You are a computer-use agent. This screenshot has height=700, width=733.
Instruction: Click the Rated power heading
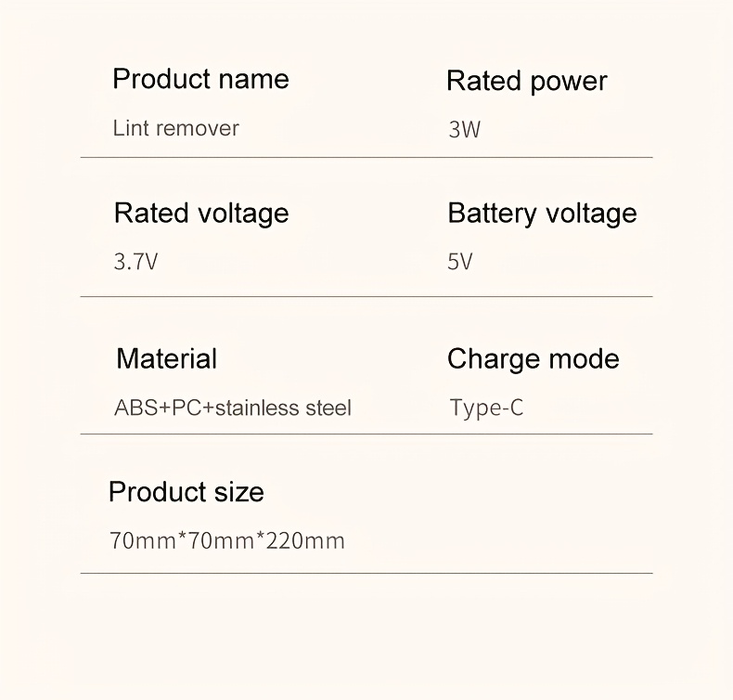526,81
